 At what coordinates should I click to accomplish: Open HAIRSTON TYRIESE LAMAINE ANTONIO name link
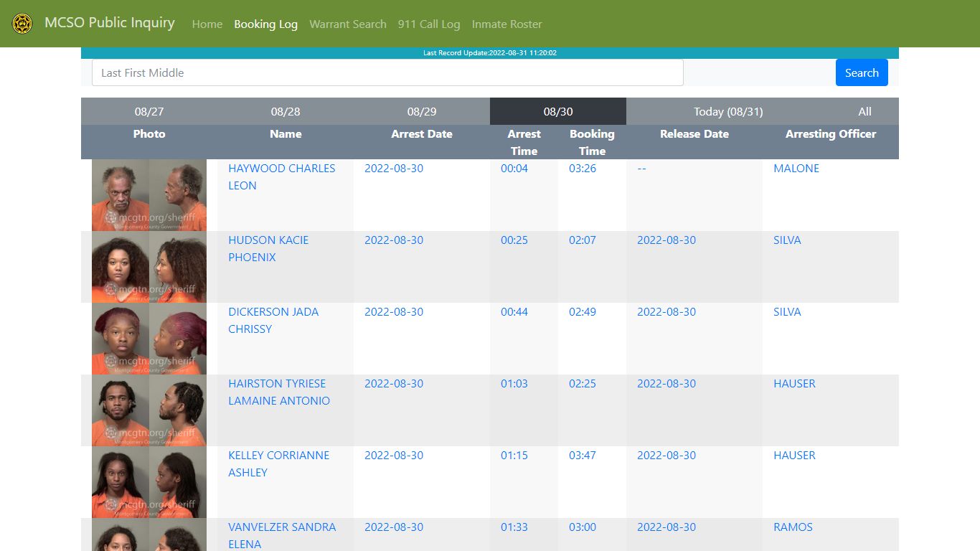coord(279,392)
